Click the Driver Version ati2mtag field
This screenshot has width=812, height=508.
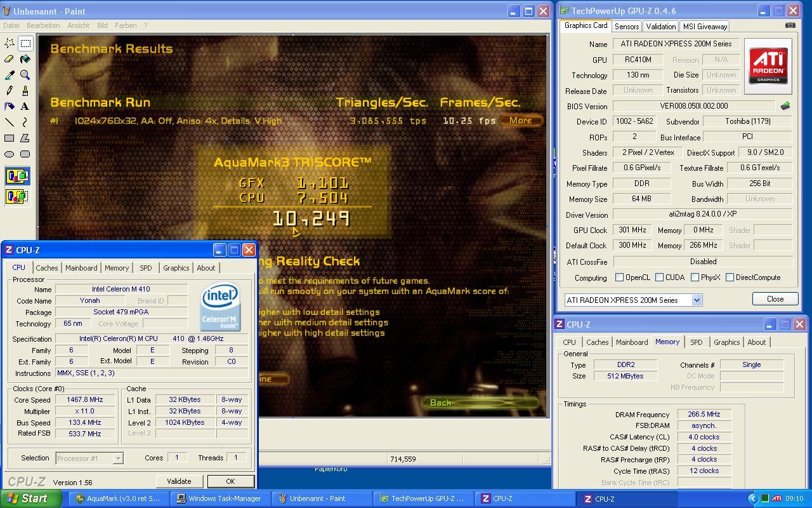tap(702, 215)
